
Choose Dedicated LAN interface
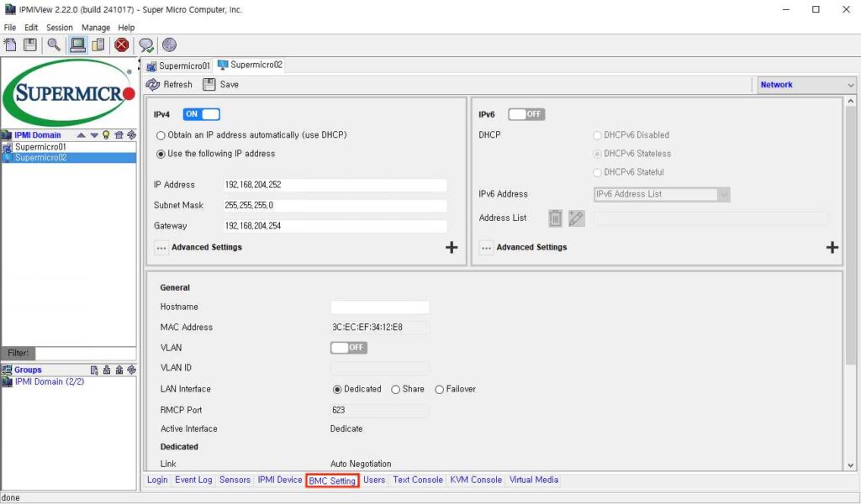[337, 390]
